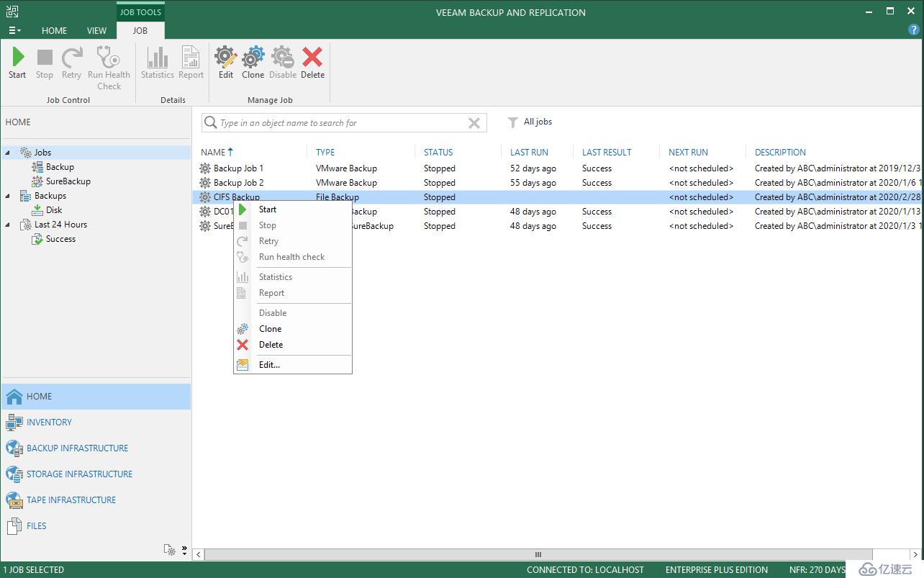Viewport: 924px width, 578px height.
Task: Open the help question mark icon
Action: (x=914, y=30)
